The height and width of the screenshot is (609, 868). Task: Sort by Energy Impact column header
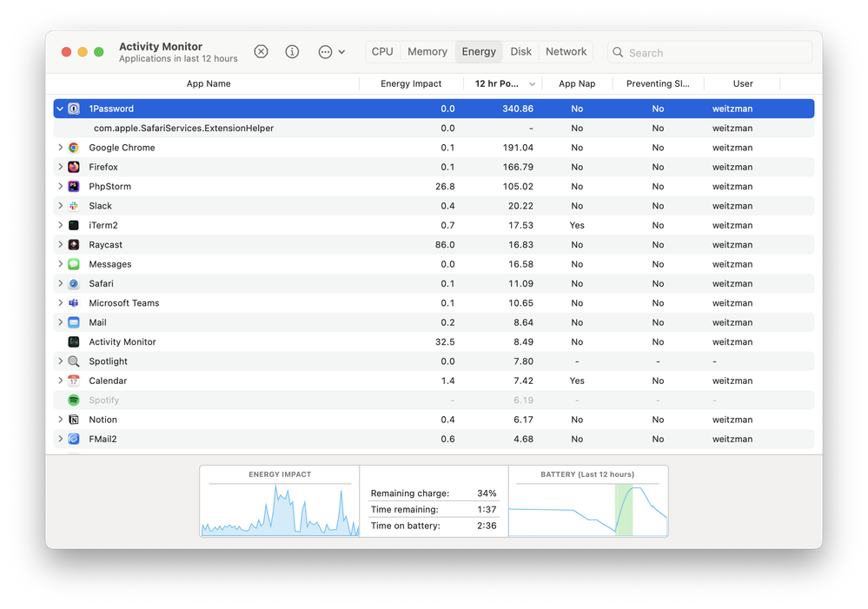411,83
